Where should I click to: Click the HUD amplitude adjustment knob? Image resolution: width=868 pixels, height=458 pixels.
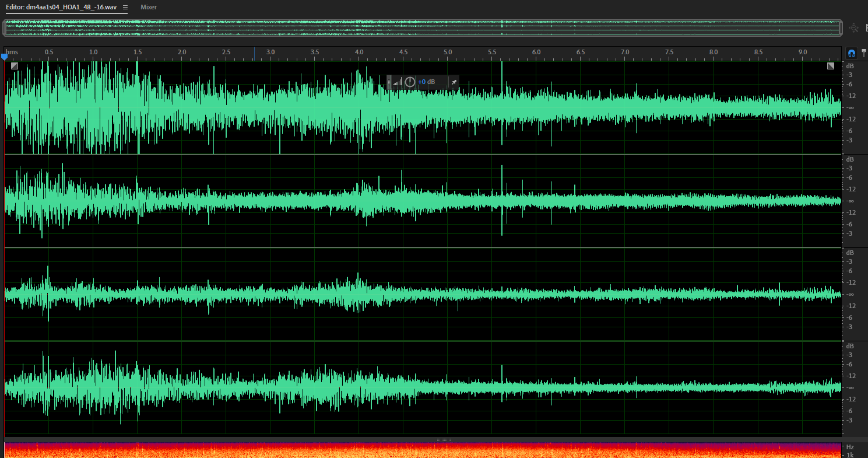tap(410, 82)
